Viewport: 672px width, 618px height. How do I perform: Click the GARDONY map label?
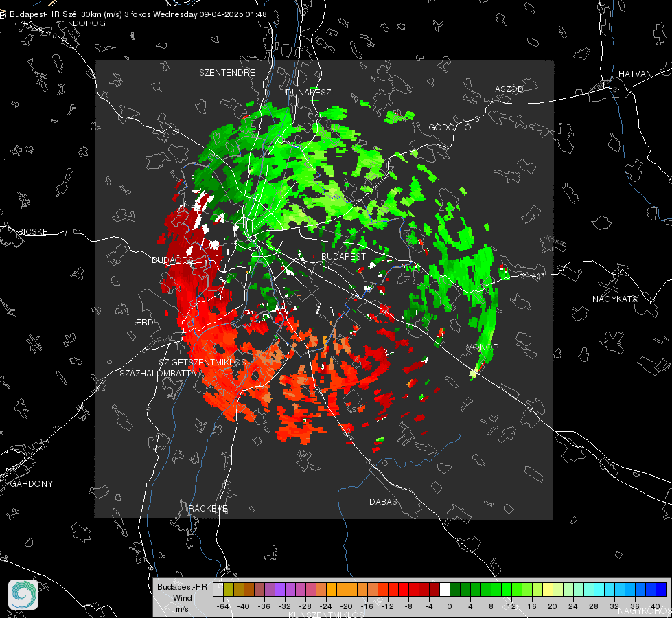(32, 484)
